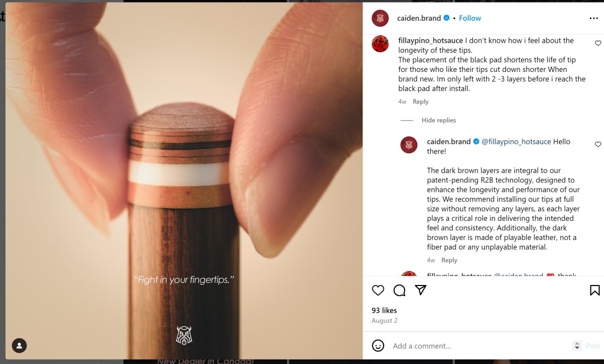
Task: Open @fillaypino_hotsauce mention link
Action: (x=516, y=141)
